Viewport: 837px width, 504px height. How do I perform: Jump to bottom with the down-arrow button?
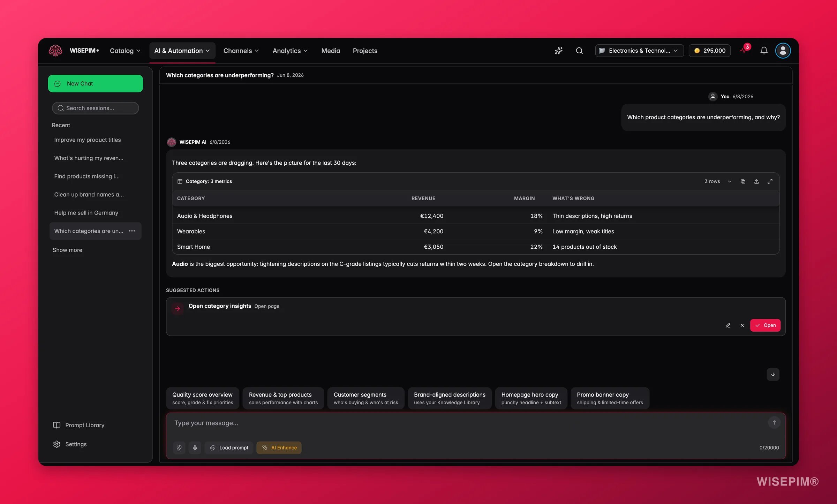773,374
